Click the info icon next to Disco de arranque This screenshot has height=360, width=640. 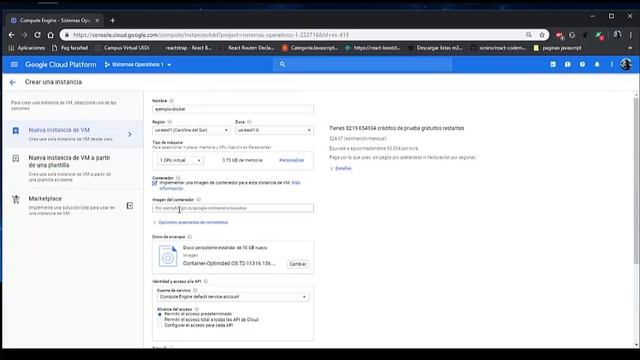(190, 237)
